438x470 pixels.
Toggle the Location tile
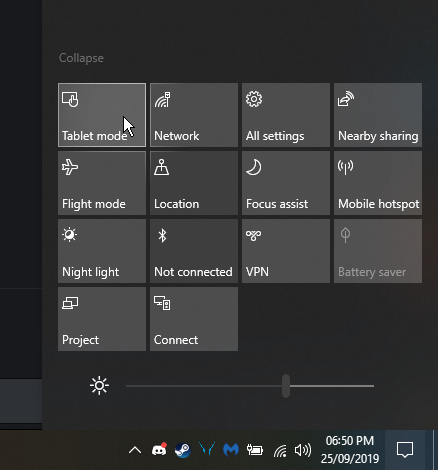tap(194, 183)
